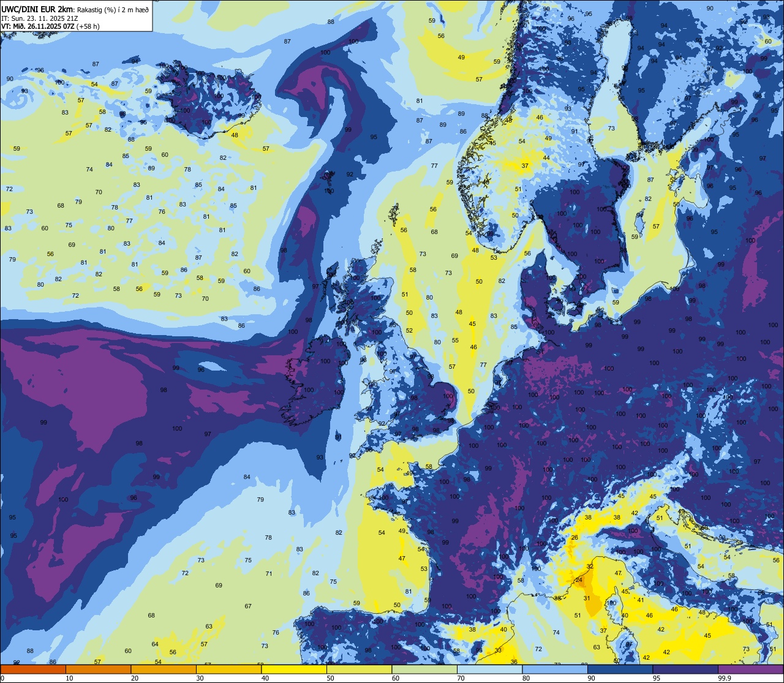Click the legend swatch between 30 and 40
784x683 pixels.
[229, 670]
